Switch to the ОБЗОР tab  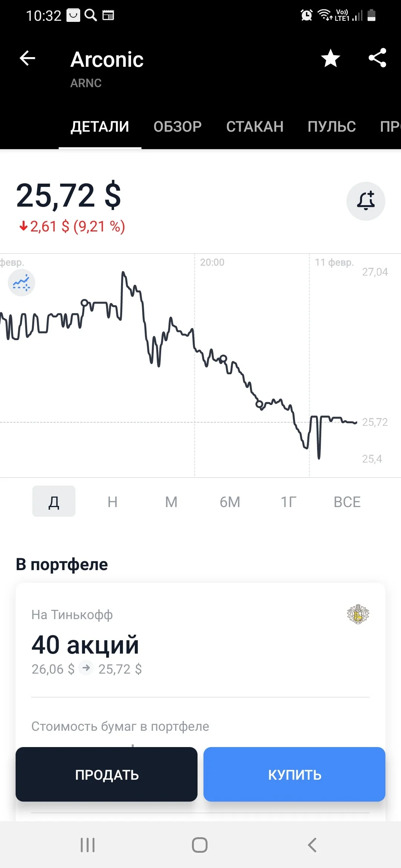click(x=177, y=127)
